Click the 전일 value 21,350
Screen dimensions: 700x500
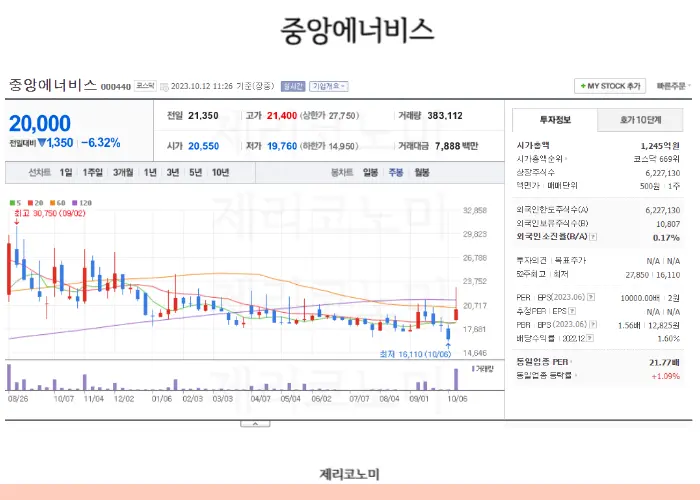[x=203, y=116]
